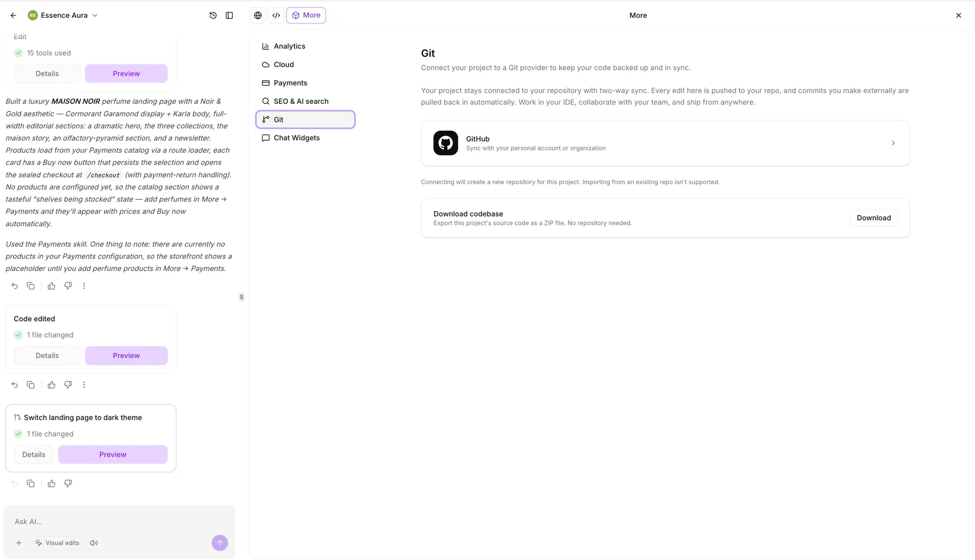Click Preview on the dark theme card
The height and width of the screenshot is (560, 975).
(x=113, y=455)
